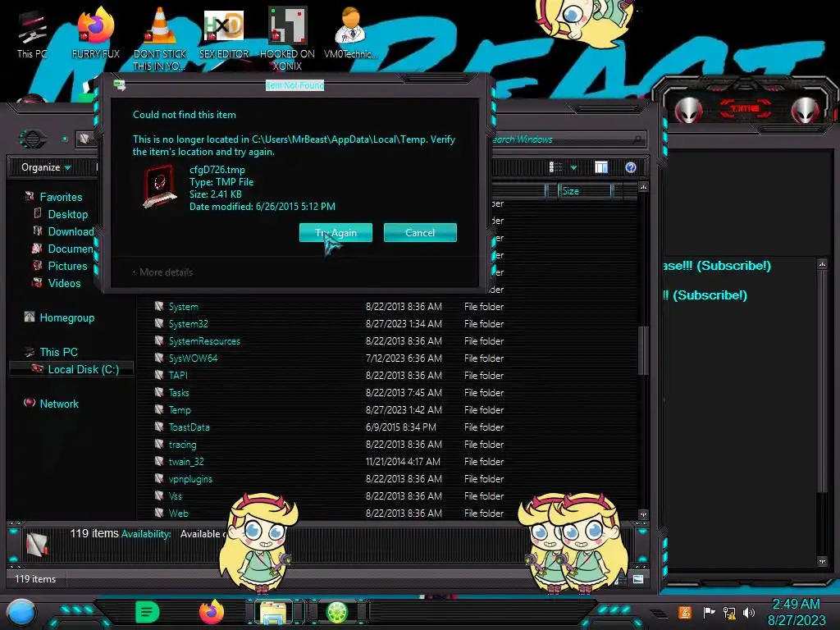Viewport: 840px width, 630px height.
Task: Select the SystemResources folder row
Action: point(387,340)
